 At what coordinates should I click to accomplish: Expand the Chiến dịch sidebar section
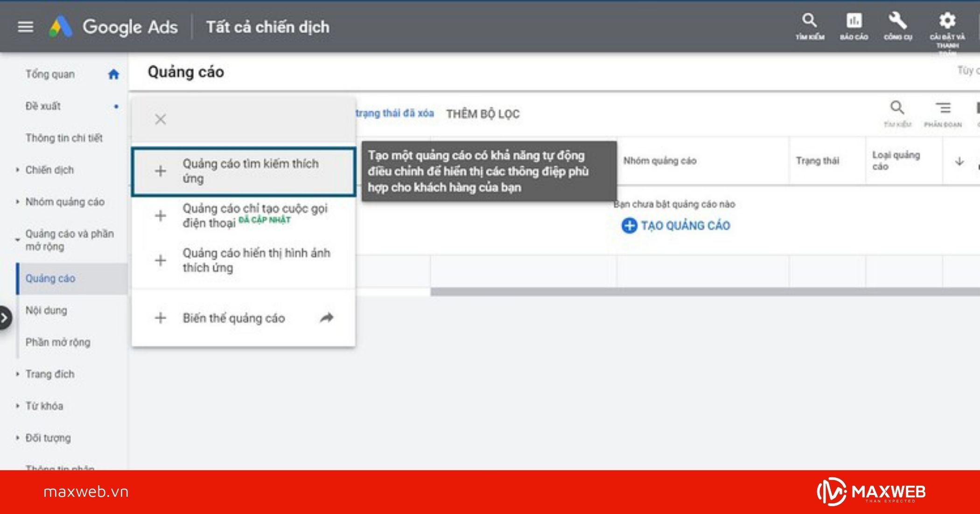pos(17,170)
